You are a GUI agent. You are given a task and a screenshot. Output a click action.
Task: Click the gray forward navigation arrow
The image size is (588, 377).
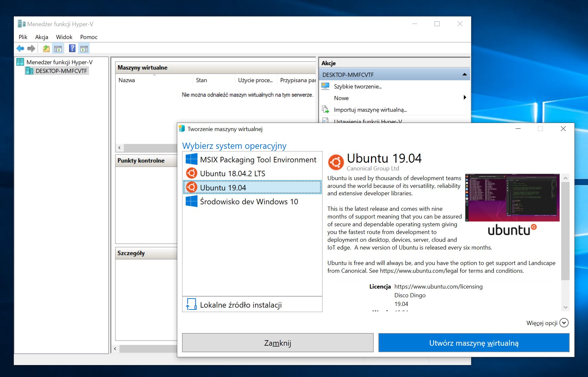[31, 48]
